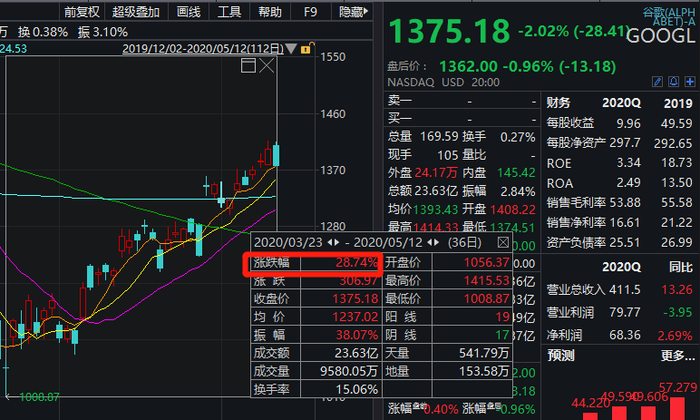
Task: Open the F9 info menu
Action: click(x=310, y=12)
